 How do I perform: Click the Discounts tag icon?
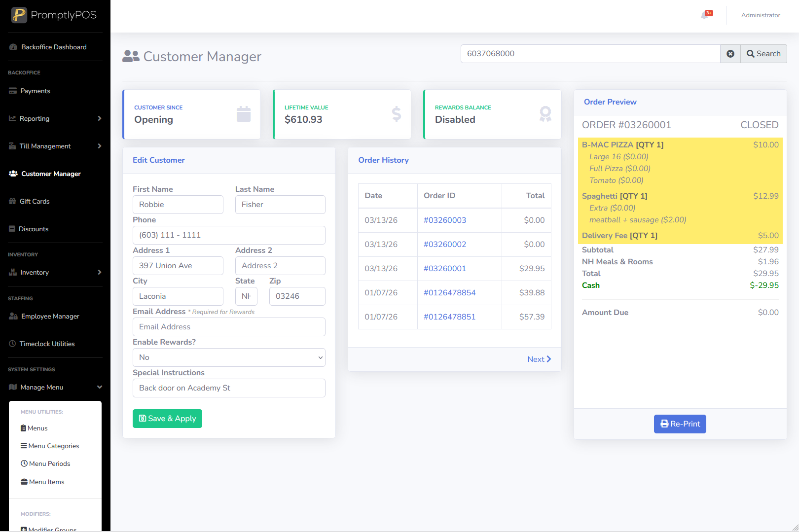12,229
